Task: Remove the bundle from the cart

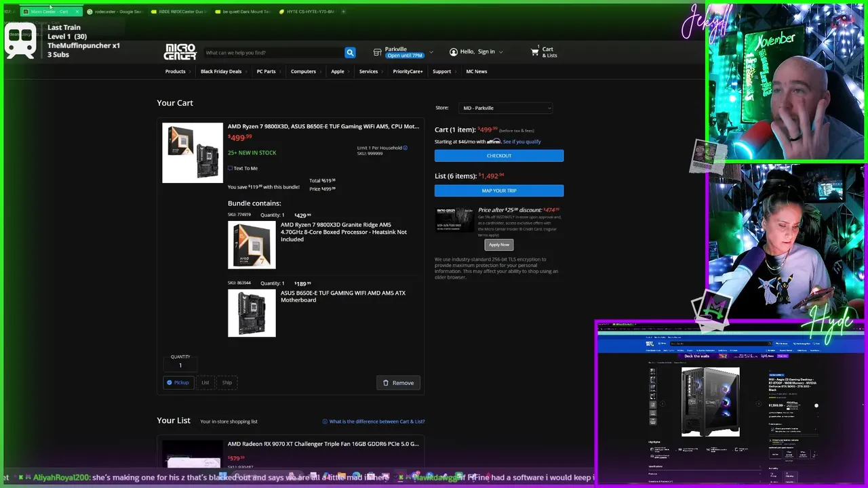Action: (399, 383)
